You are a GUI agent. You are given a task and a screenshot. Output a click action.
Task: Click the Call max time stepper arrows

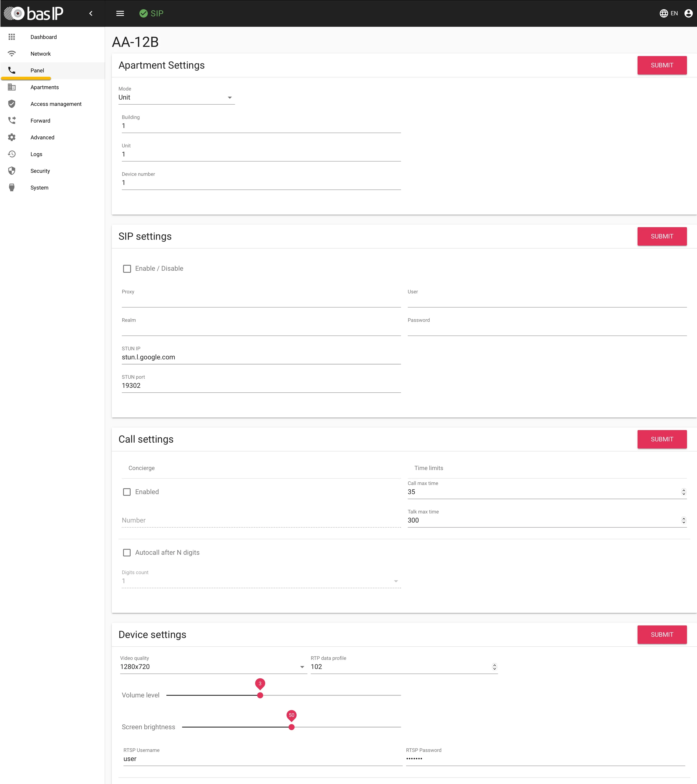click(x=684, y=492)
